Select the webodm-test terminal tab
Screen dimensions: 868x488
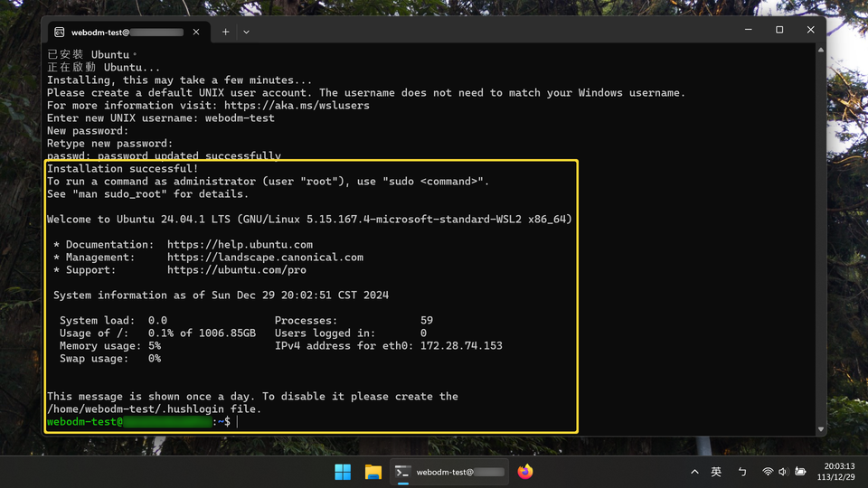coord(118,32)
